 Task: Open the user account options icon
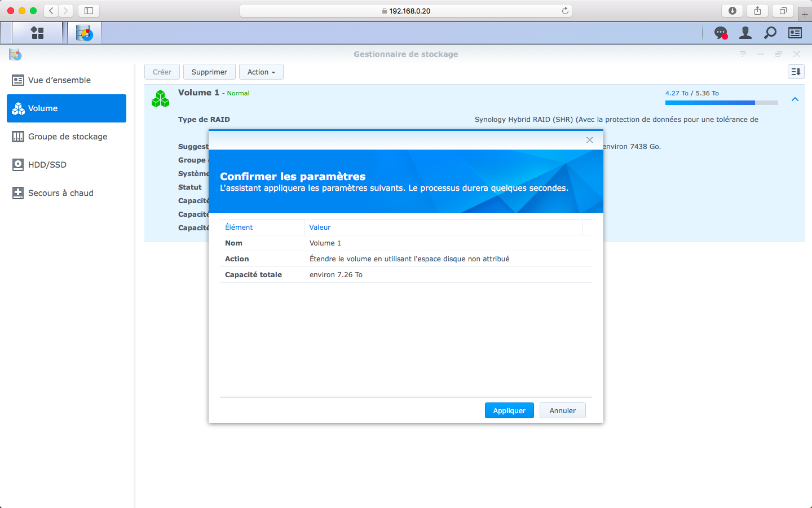(745, 33)
